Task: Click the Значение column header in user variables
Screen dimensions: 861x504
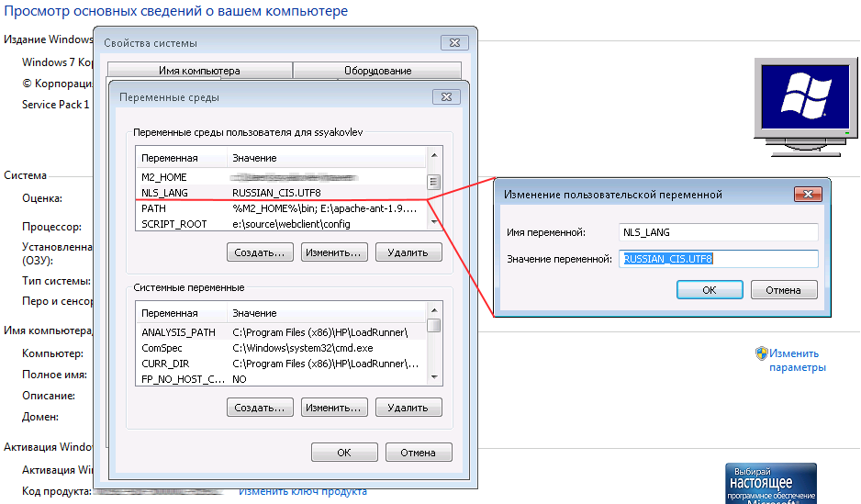Action: coord(326,158)
